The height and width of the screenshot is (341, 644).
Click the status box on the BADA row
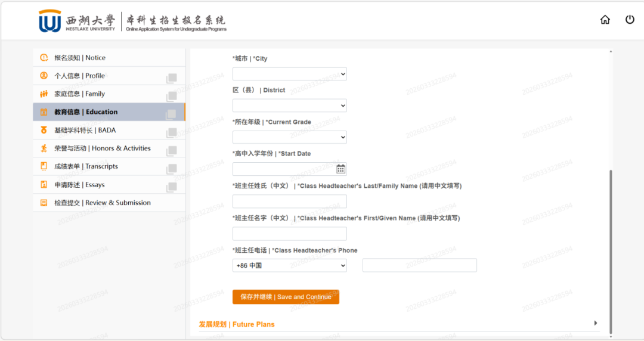pos(172,132)
